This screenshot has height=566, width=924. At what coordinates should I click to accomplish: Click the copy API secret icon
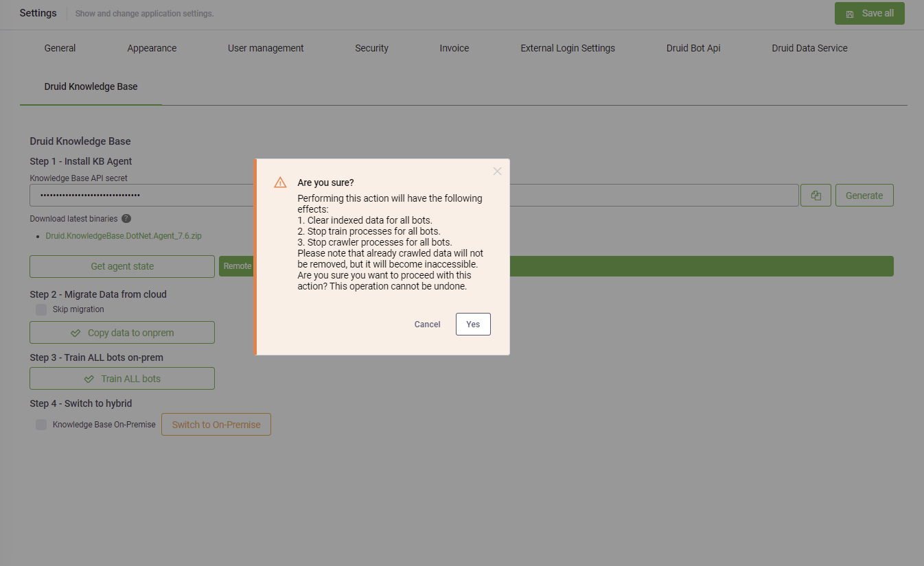(x=816, y=196)
